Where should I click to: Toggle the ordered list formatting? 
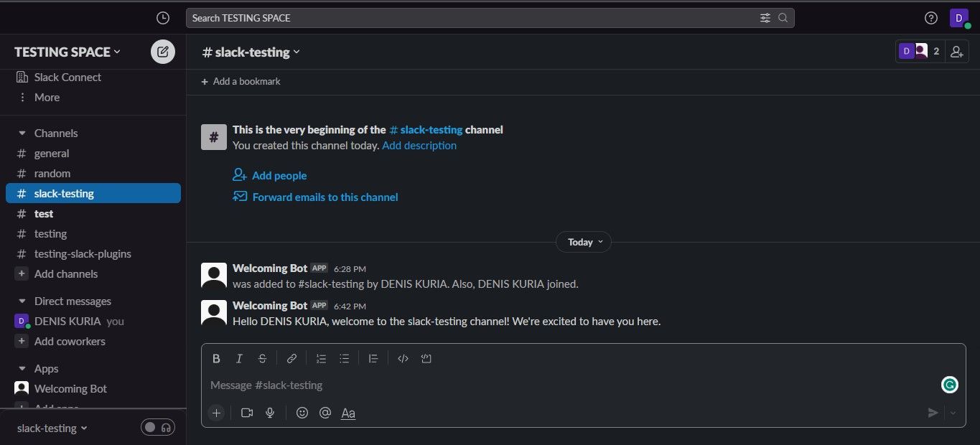(321, 358)
